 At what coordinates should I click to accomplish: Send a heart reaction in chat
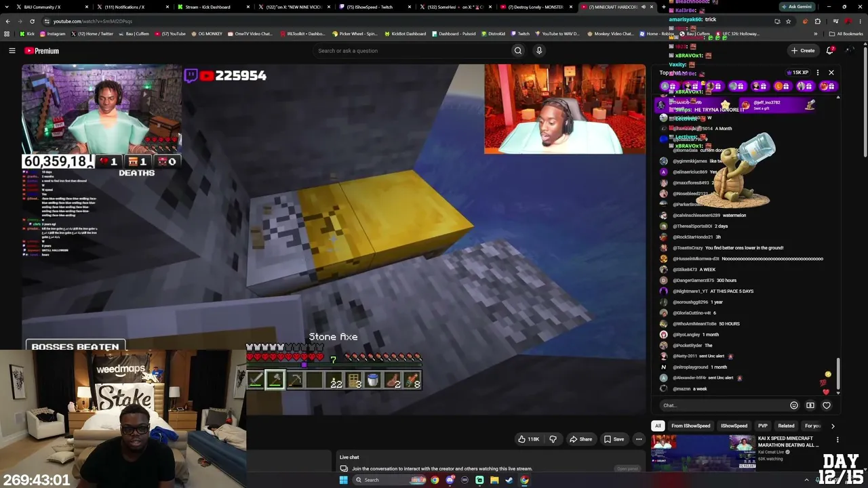827,405
